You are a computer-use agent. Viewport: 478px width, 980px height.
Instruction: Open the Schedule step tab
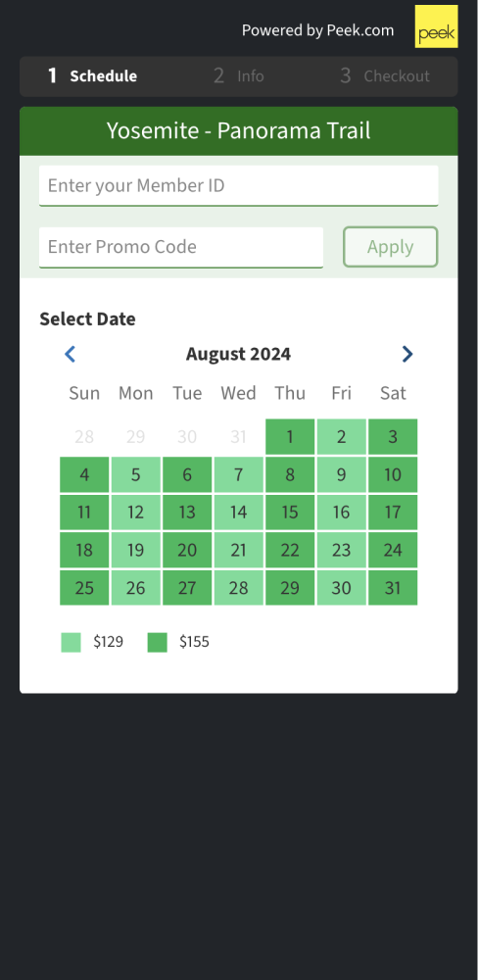[x=92, y=76]
